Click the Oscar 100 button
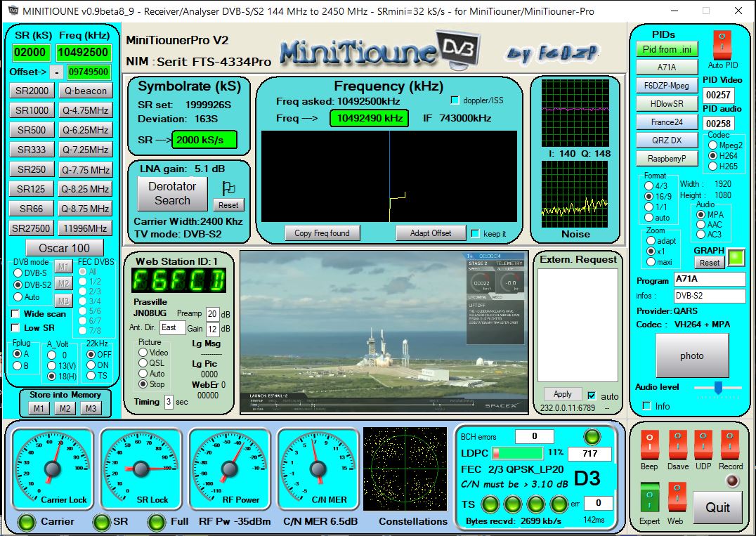 [x=64, y=248]
